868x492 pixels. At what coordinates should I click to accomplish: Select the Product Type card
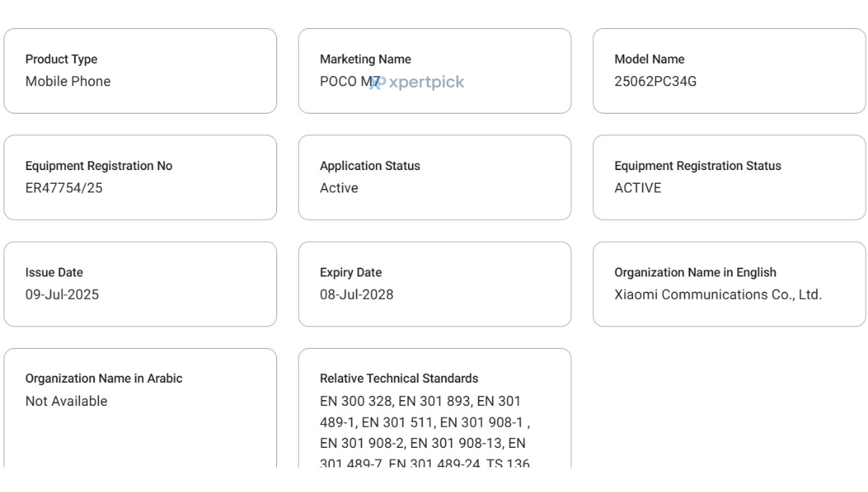coord(140,71)
